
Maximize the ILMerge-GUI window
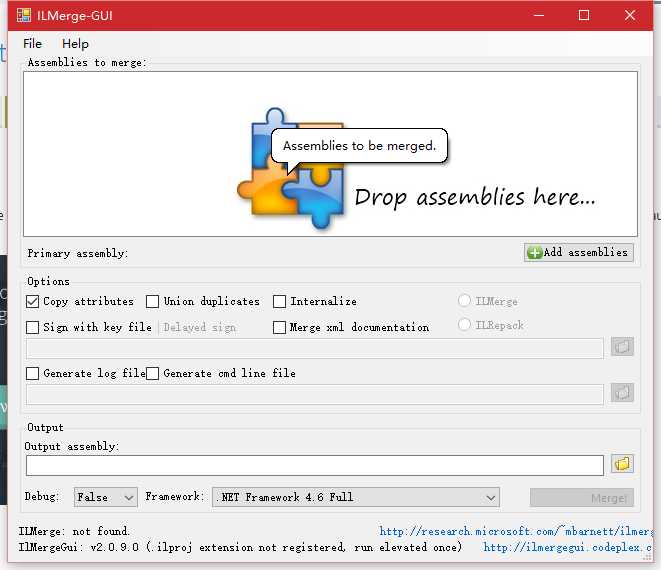point(584,16)
